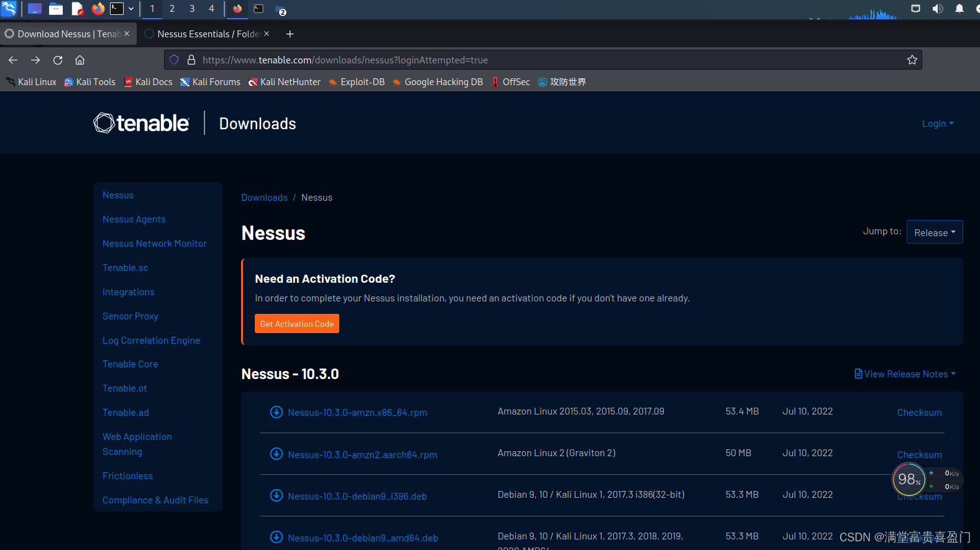Open Kali Forums bookmark
Viewport: 980px width, 550px height.
click(210, 82)
